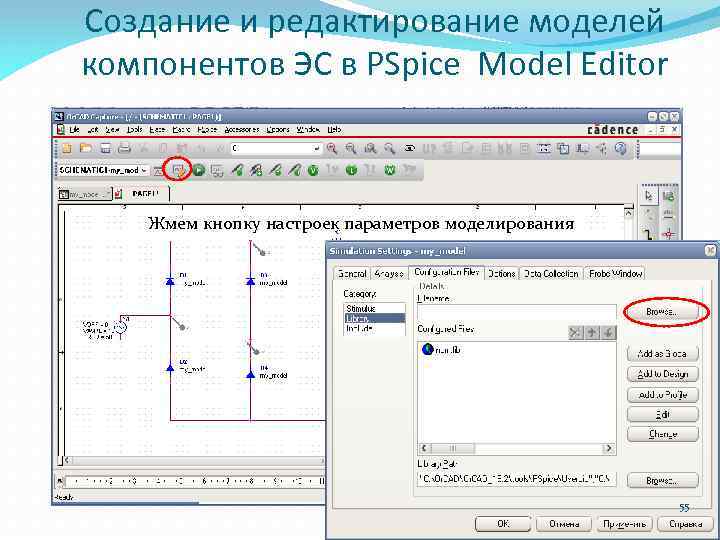Image resolution: width=720 pixels, height=540 pixels.
Task: Click the Add to Profile button
Action: point(662,394)
